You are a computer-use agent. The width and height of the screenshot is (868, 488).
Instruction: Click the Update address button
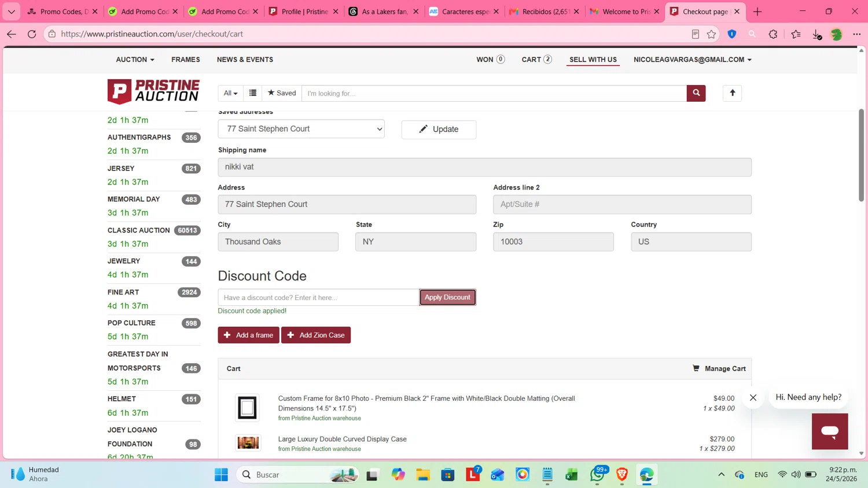click(439, 130)
